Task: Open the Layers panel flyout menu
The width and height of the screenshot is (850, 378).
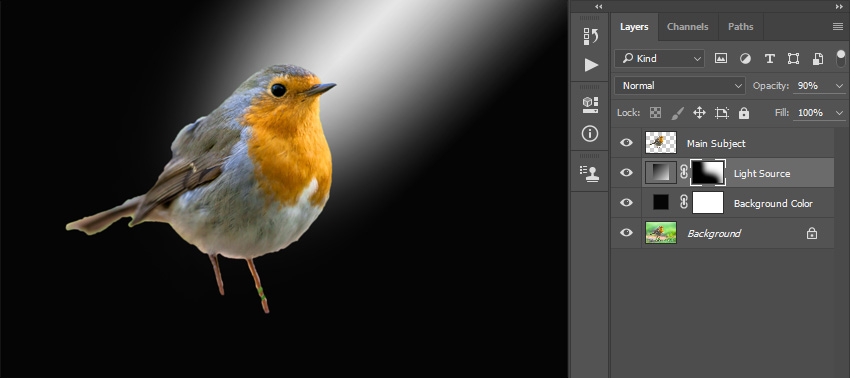Action: click(x=838, y=27)
